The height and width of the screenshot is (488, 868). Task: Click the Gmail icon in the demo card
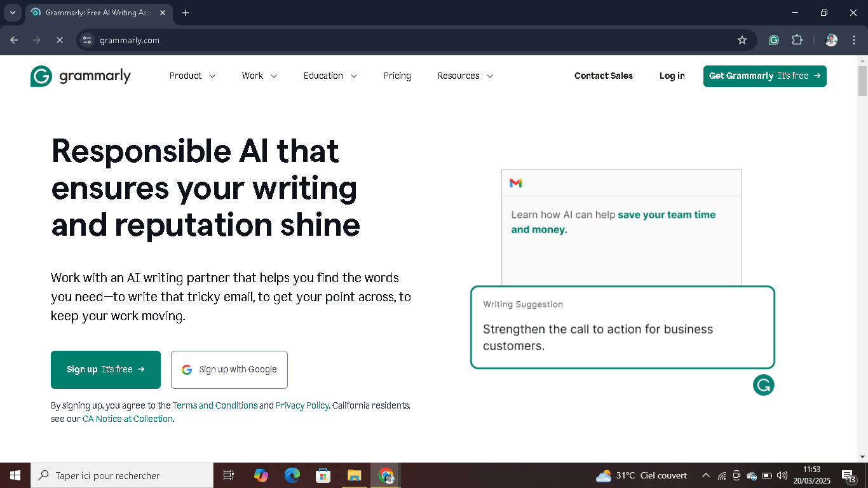click(515, 183)
